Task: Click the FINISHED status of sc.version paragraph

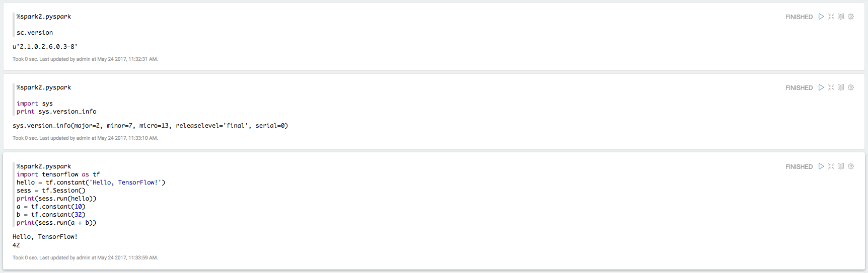Action: 799,17
